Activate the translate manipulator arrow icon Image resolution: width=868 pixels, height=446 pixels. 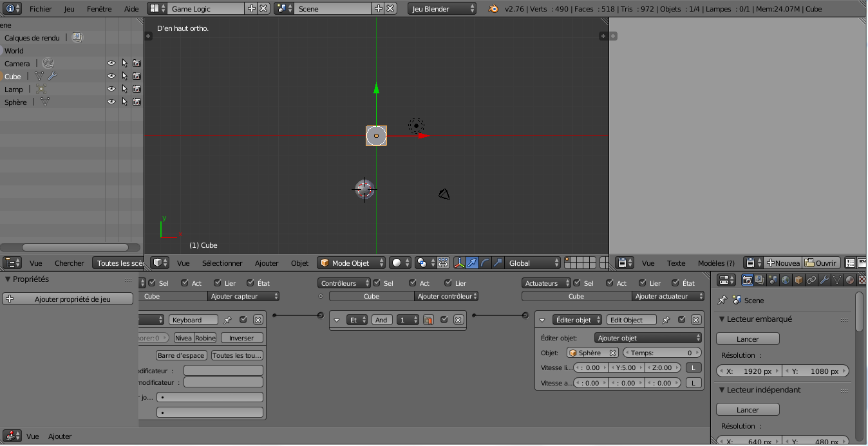(x=472, y=263)
